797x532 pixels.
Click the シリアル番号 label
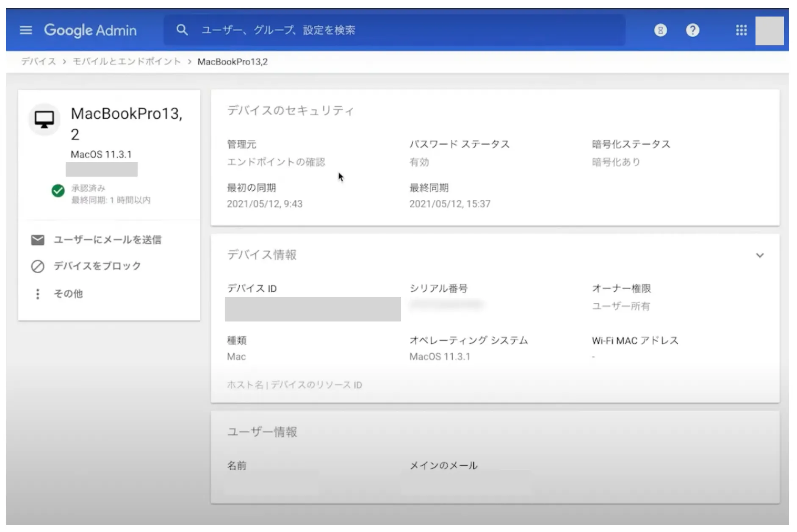439,288
